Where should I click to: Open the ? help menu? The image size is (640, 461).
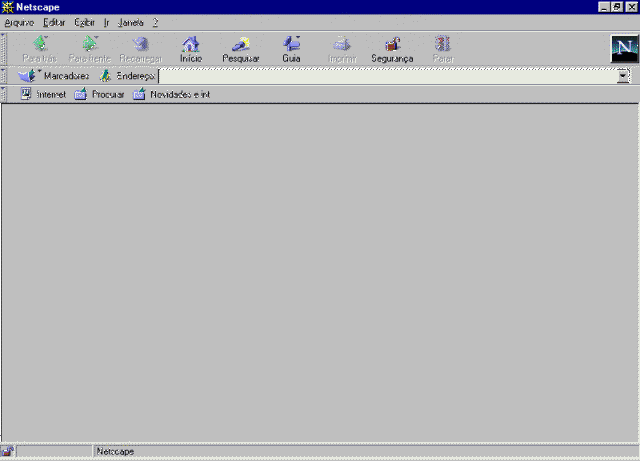156,23
